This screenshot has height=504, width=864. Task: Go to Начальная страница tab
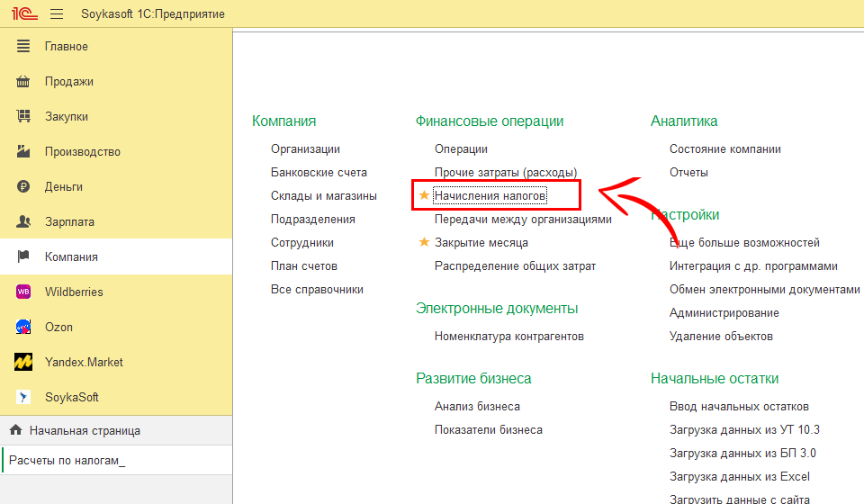(x=86, y=430)
